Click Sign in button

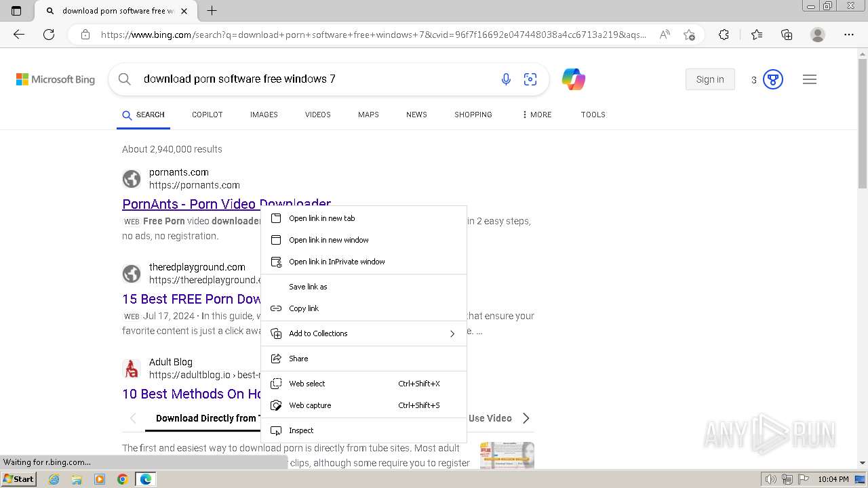710,79
